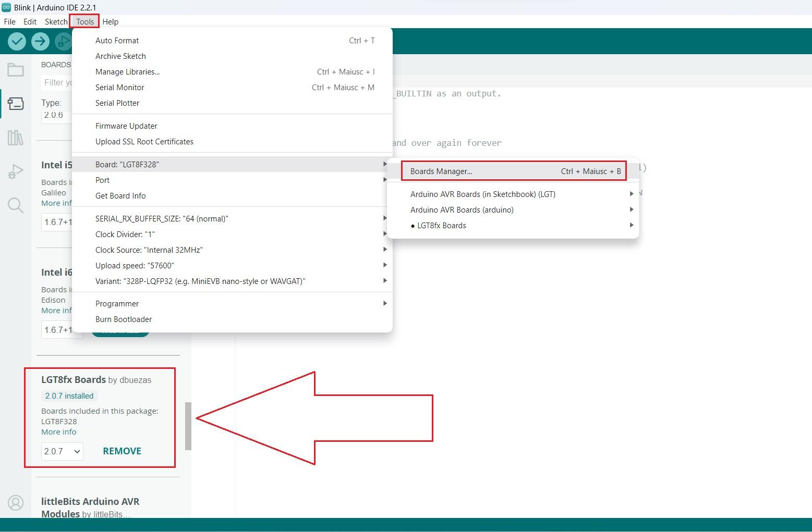The height and width of the screenshot is (532, 812).
Task: Select Upload SSL Root Certificates
Action: [x=232, y=141]
